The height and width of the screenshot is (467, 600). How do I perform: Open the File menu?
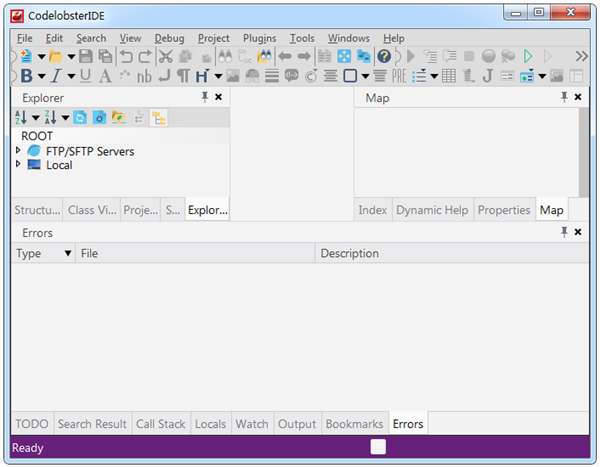(24, 38)
